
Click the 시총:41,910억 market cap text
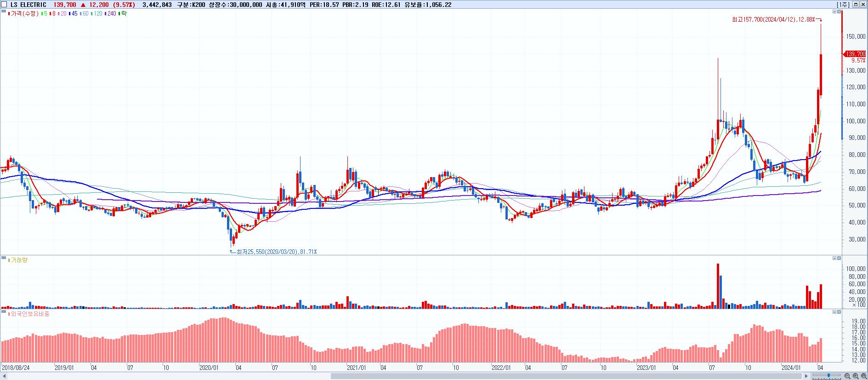tap(286, 5)
